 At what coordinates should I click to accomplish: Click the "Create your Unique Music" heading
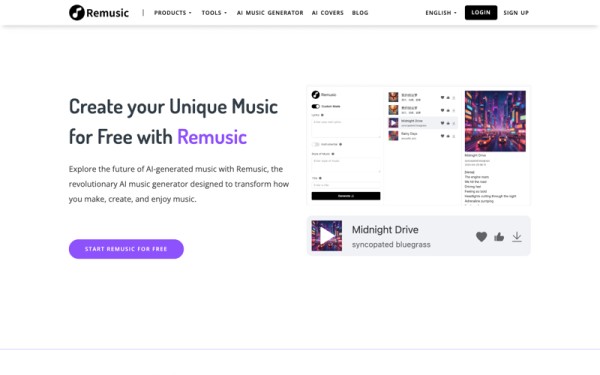pos(173,106)
